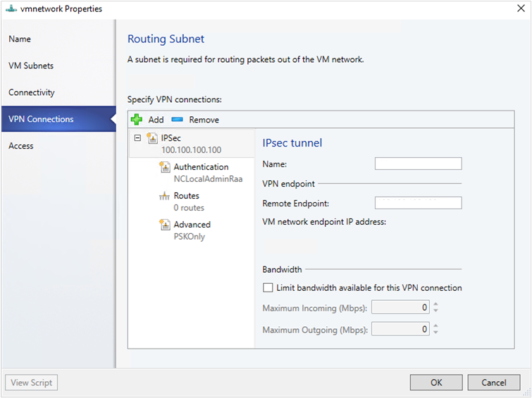Click the 100.100.100.100 address text
The height and width of the screenshot is (398, 532).
(191, 150)
